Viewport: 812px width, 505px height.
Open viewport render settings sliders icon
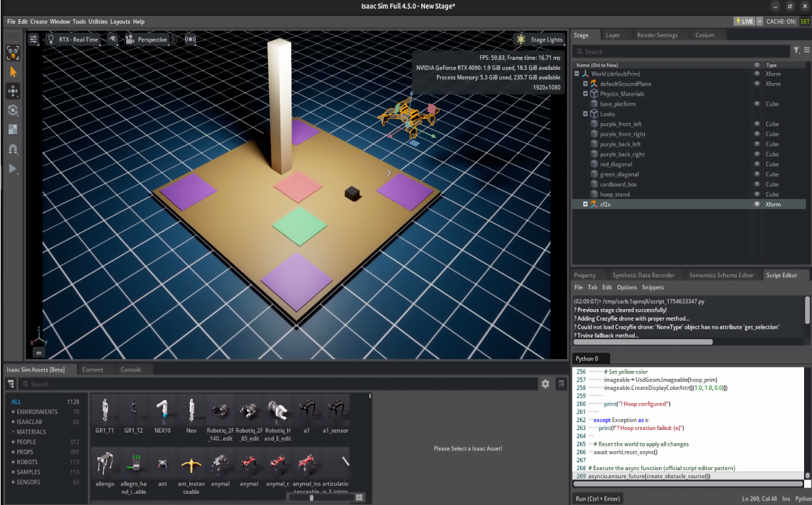point(34,39)
